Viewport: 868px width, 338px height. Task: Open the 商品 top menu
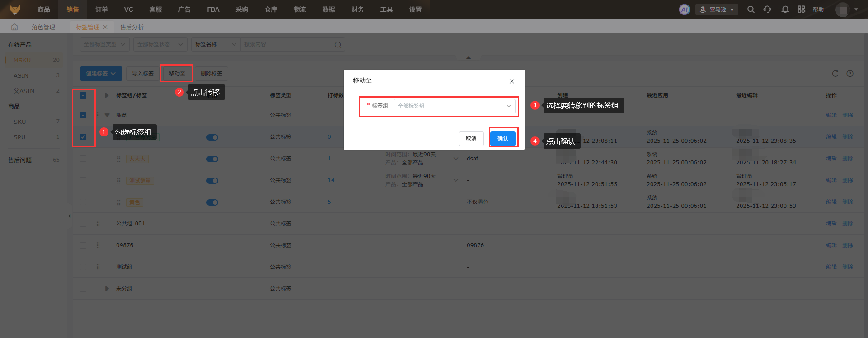pyautogui.click(x=44, y=9)
